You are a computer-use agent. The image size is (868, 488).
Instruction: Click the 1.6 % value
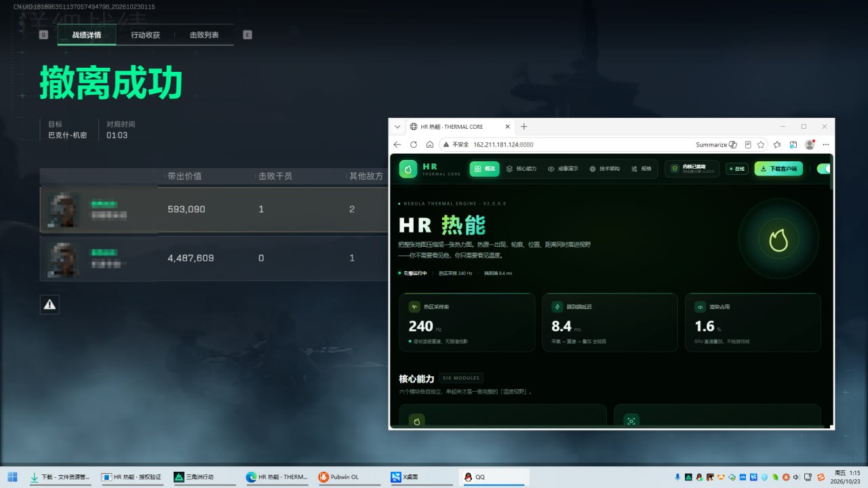coord(708,327)
